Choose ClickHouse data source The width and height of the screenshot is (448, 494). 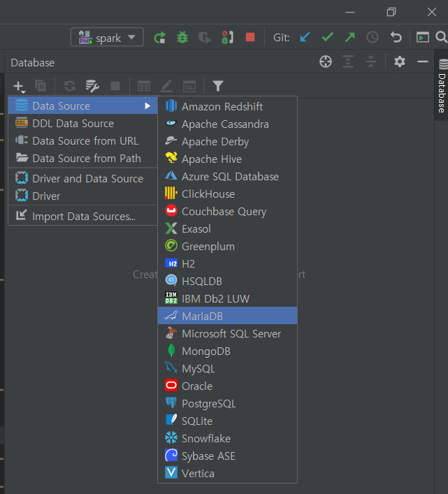(x=227, y=194)
